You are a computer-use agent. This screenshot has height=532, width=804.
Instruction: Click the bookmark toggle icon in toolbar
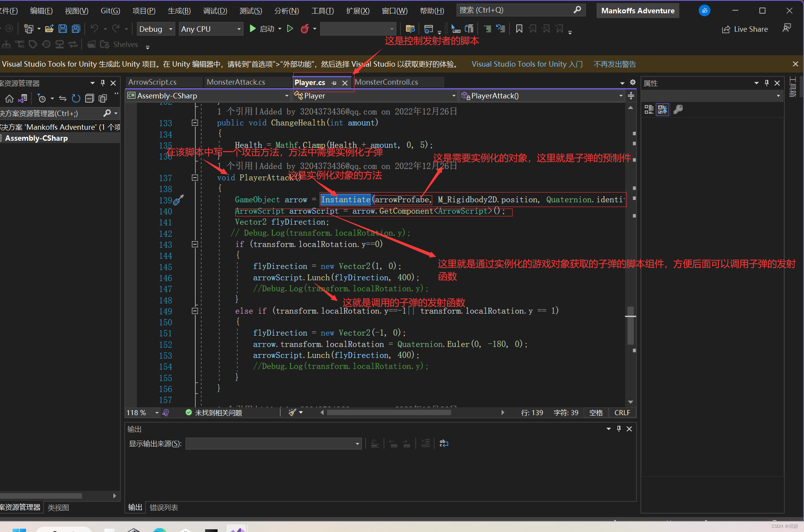pyautogui.click(x=519, y=29)
